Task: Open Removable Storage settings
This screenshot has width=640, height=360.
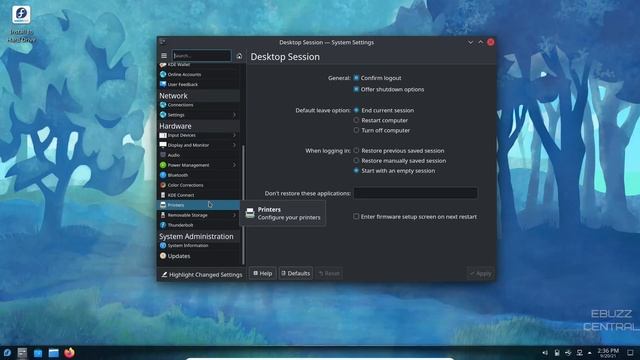Action: point(199,215)
